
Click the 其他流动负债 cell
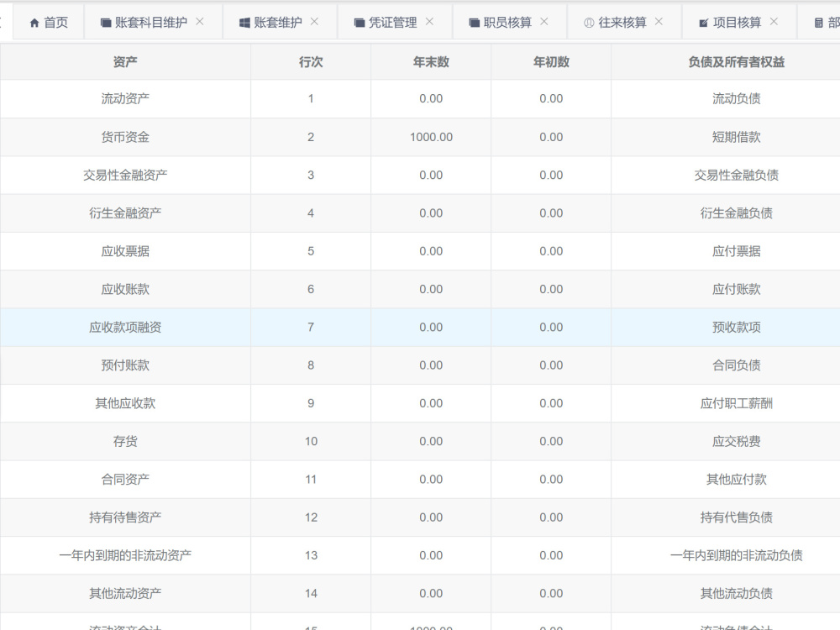coord(737,594)
